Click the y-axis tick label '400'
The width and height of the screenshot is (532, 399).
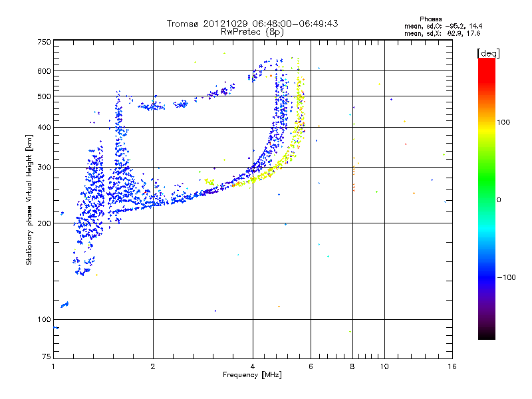pos(44,127)
